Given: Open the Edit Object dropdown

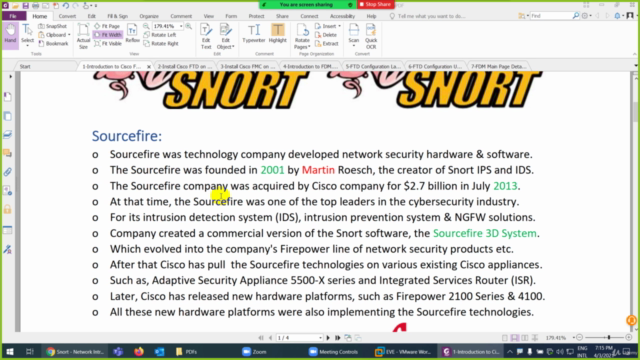Looking at the screenshot, I should click(226, 36).
